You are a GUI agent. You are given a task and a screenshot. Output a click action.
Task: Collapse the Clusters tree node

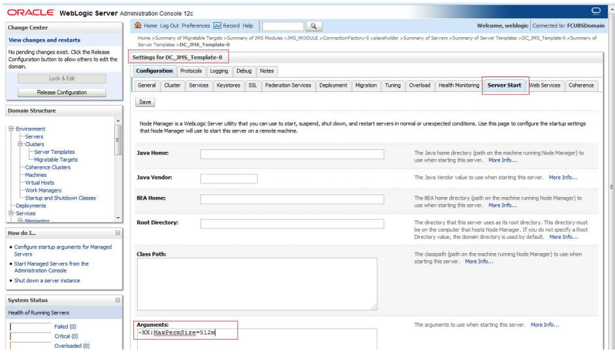click(20, 144)
